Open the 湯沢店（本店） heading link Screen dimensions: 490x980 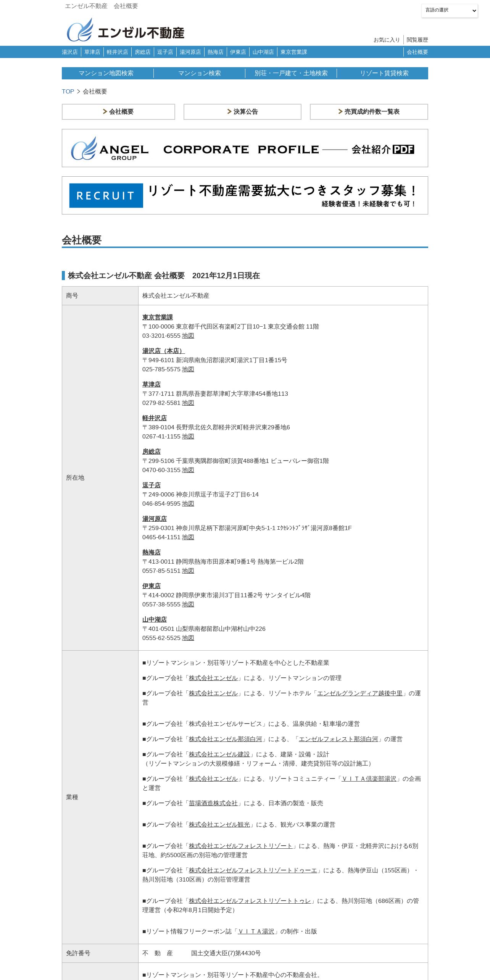click(x=164, y=351)
